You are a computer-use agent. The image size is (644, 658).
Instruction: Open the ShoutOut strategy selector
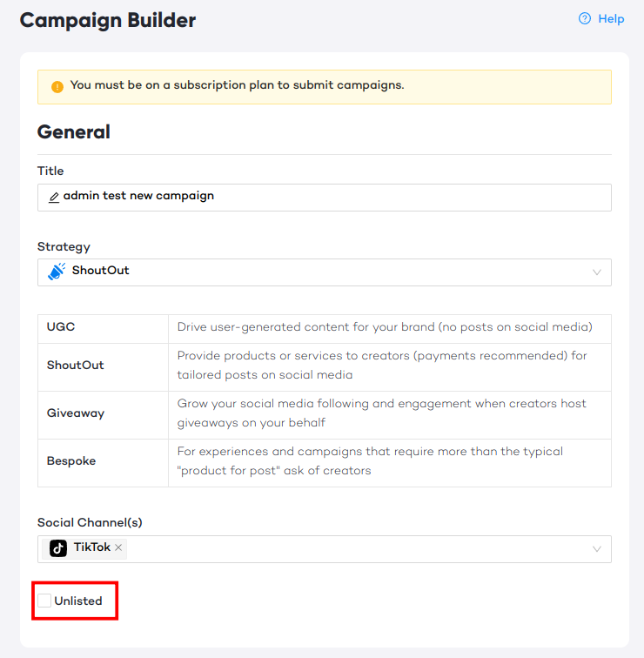click(x=325, y=272)
